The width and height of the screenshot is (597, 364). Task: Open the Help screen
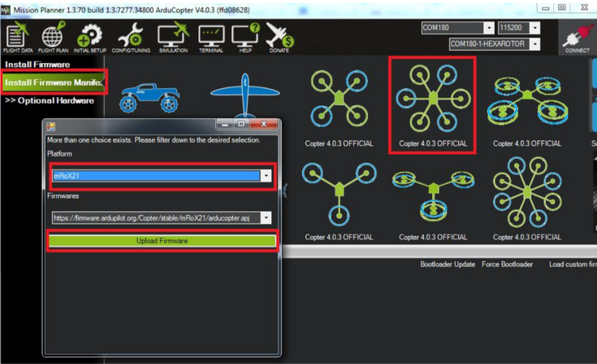point(246,37)
